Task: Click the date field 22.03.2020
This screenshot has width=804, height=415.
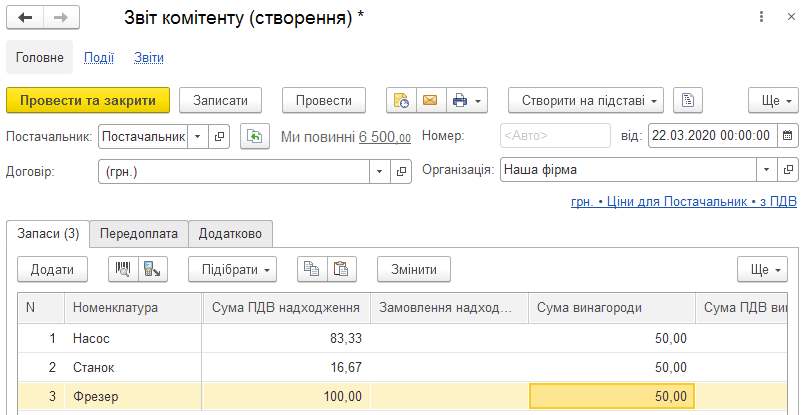Action: [x=713, y=136]
